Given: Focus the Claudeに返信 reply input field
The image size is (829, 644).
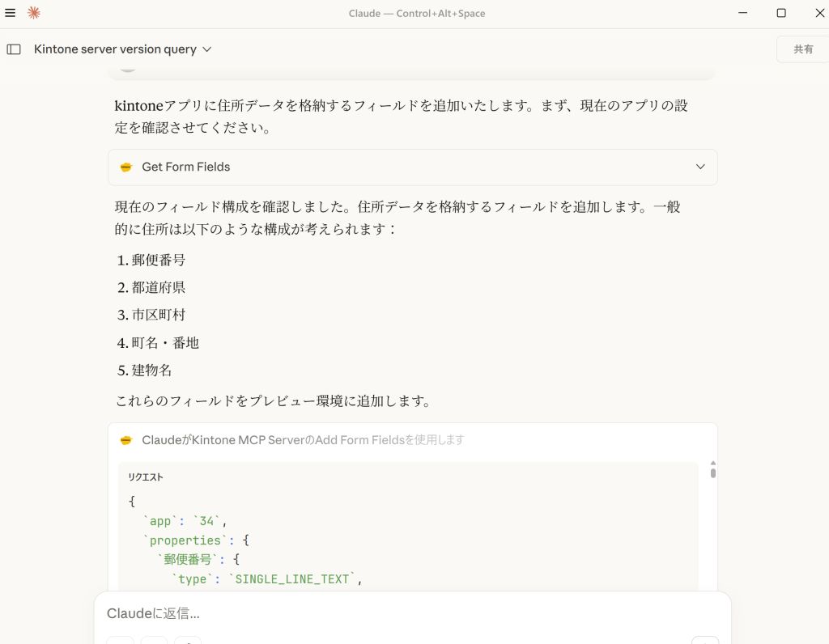Looking at the screenshot, I should point(405,613).
